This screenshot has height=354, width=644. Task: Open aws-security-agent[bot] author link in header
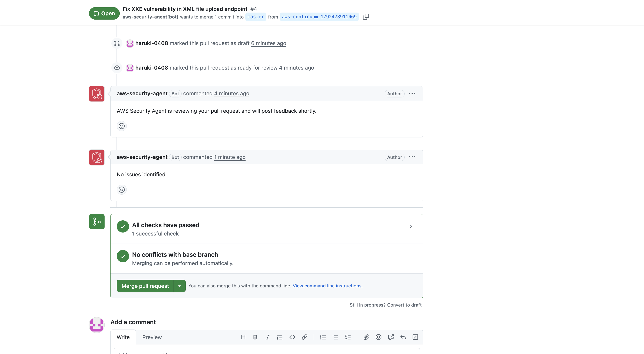click(x=150, y=17)
